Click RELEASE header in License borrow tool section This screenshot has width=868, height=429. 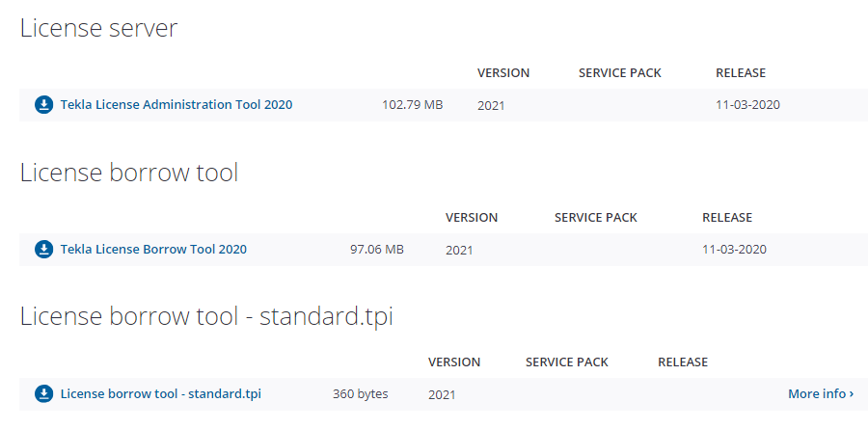click(727, 218)
